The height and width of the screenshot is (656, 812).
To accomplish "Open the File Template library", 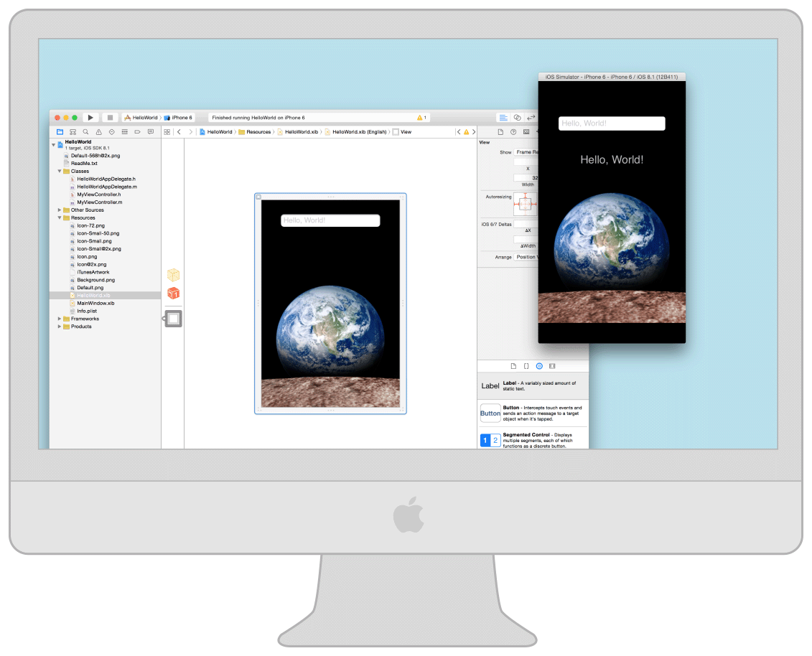I will pos(514,366).
